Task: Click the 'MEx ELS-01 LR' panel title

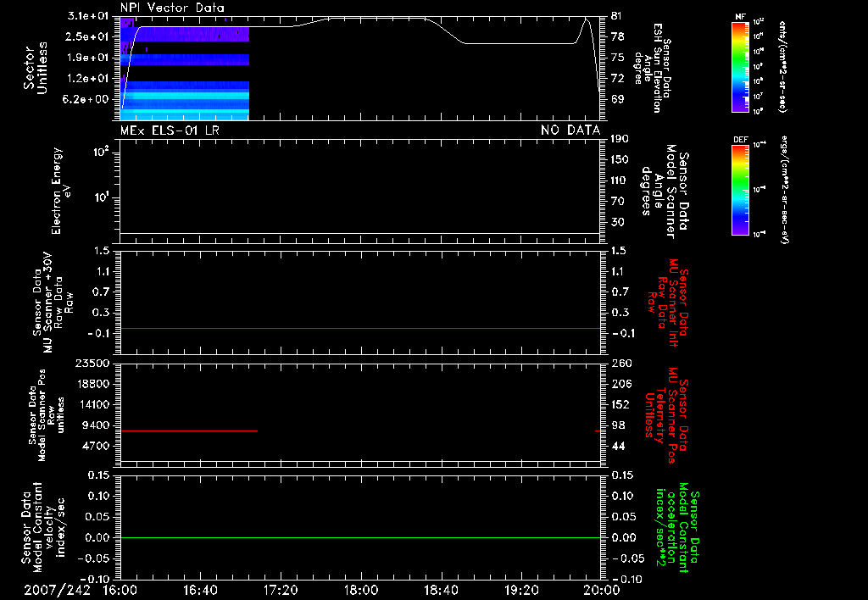Action: tap(170, 131)
